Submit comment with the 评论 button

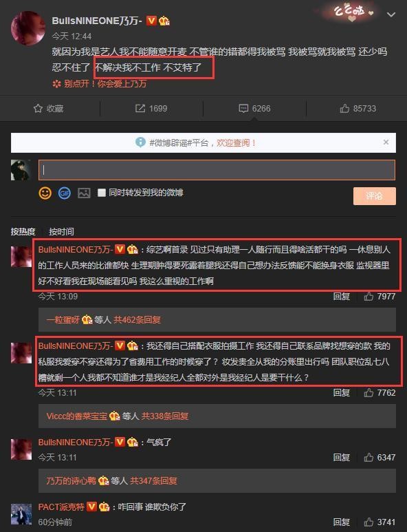click(374, 195)
